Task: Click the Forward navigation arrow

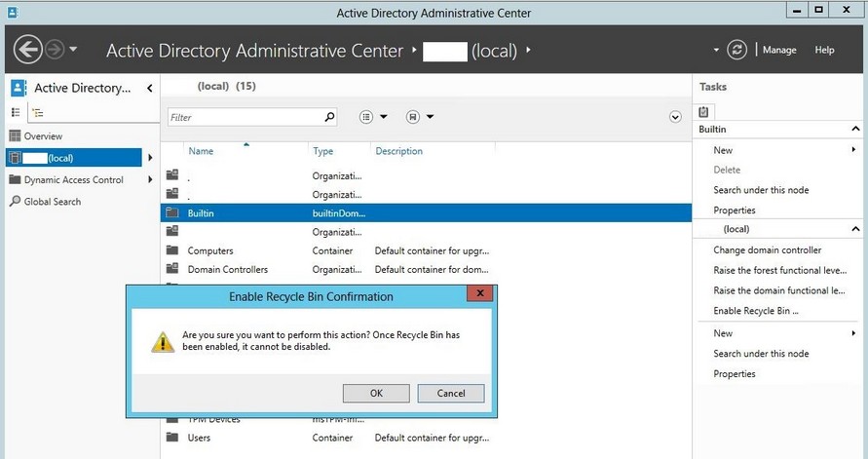Action: (55, 50)
